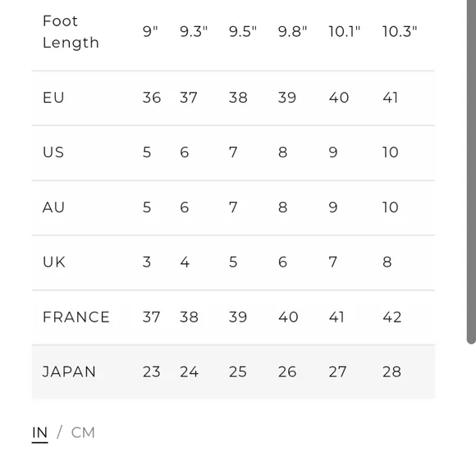The width and height of the screenshot is (476, 475).
Task: Click the Foot Length row header
Action: (71, 31)
